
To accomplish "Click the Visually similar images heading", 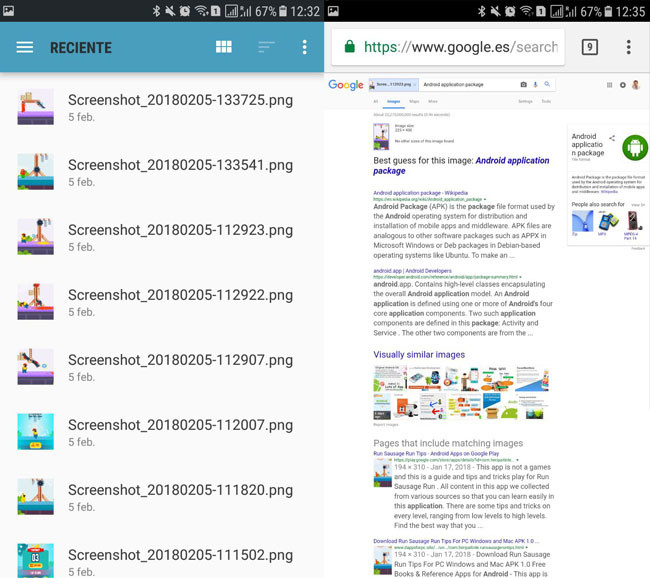I will pos(419,354).
